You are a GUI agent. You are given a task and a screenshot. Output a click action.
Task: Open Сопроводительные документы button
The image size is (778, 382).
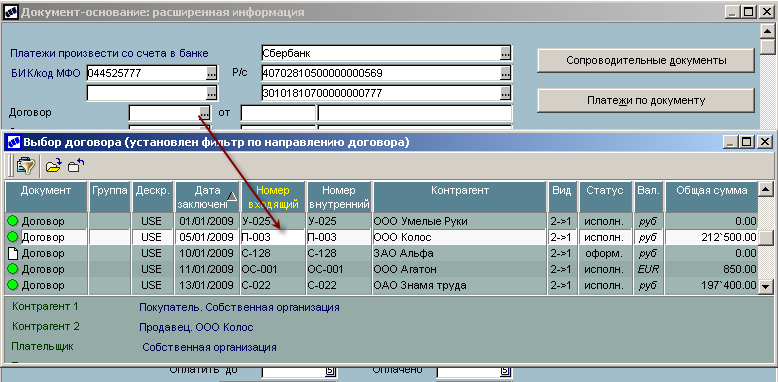[646, 61]
